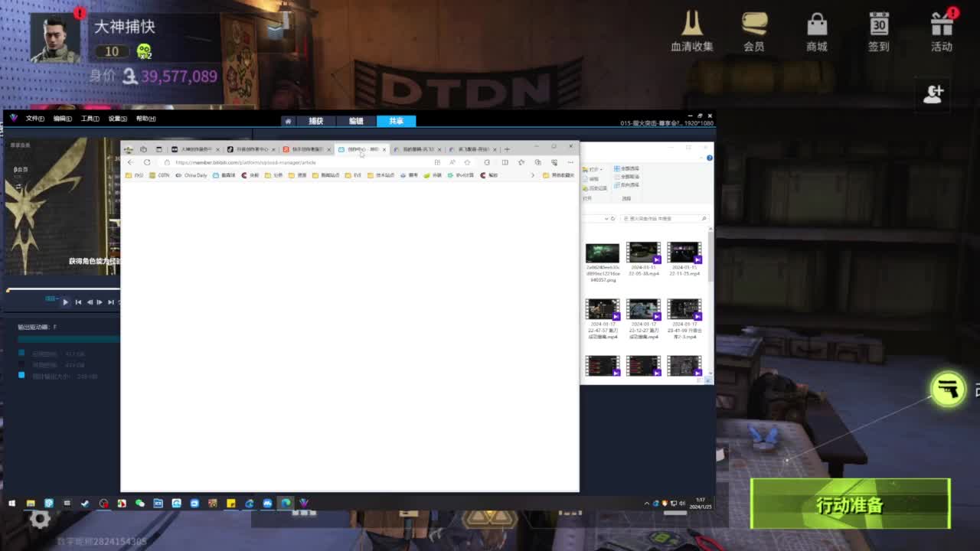Show hidden system tray icons
Screen dimensions: 980x551
[x=647, y=503]
